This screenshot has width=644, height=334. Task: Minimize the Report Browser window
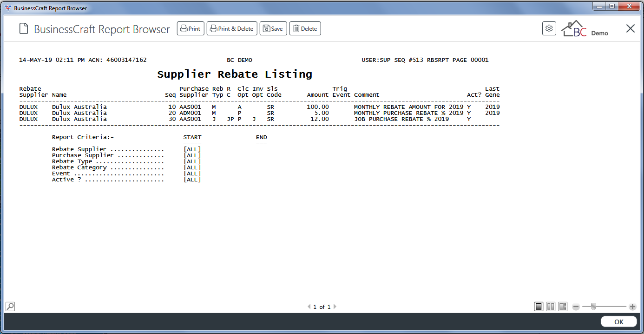[600, 7]
